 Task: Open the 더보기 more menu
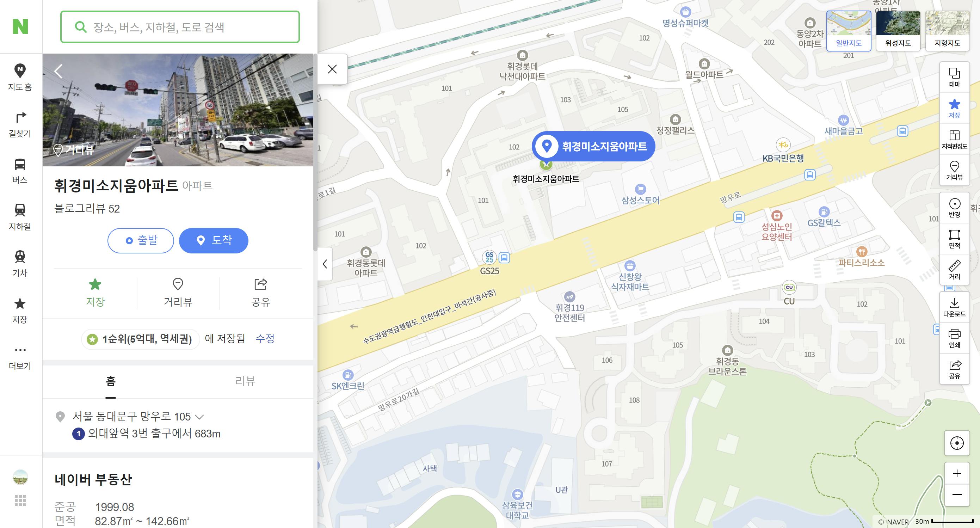(20, 357)
